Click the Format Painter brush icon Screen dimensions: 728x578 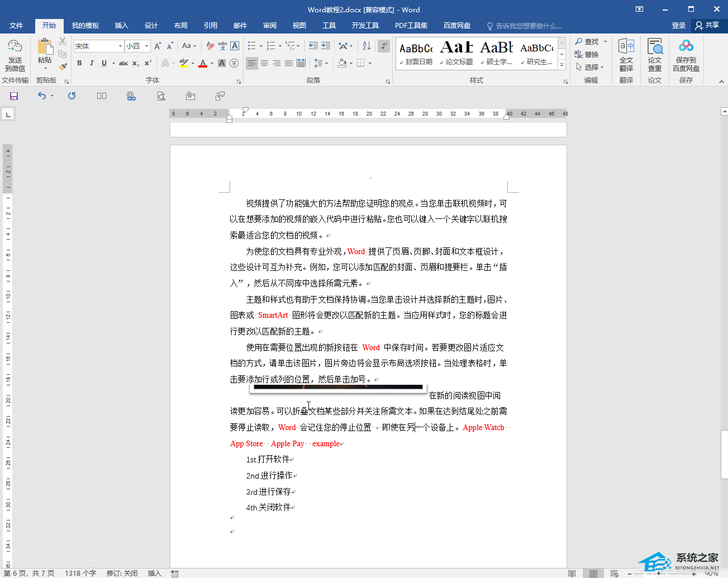(x=63, y=66)
